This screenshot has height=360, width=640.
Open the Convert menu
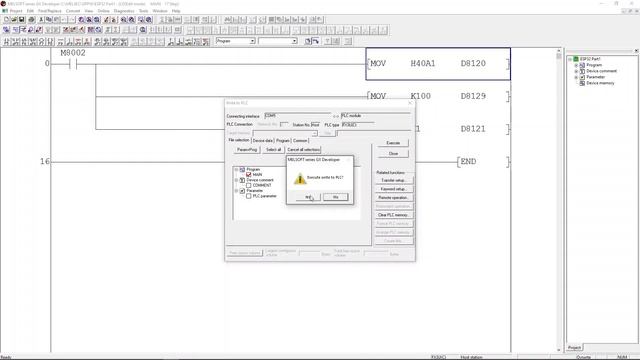pos(73,11)
